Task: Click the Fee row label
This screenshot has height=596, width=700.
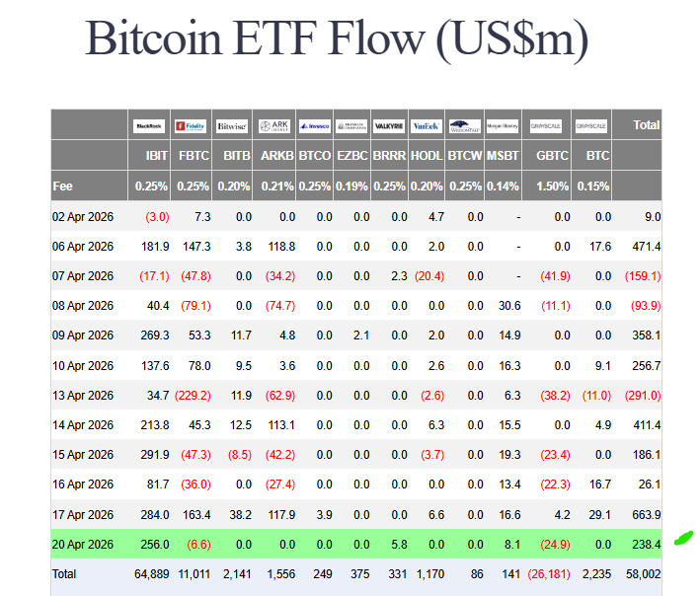Action: (x=63, y=186)
